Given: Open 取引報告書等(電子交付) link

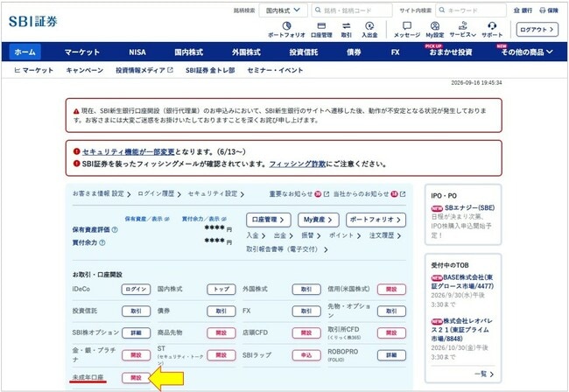Looking at the screenshot, I should point(286,249).
